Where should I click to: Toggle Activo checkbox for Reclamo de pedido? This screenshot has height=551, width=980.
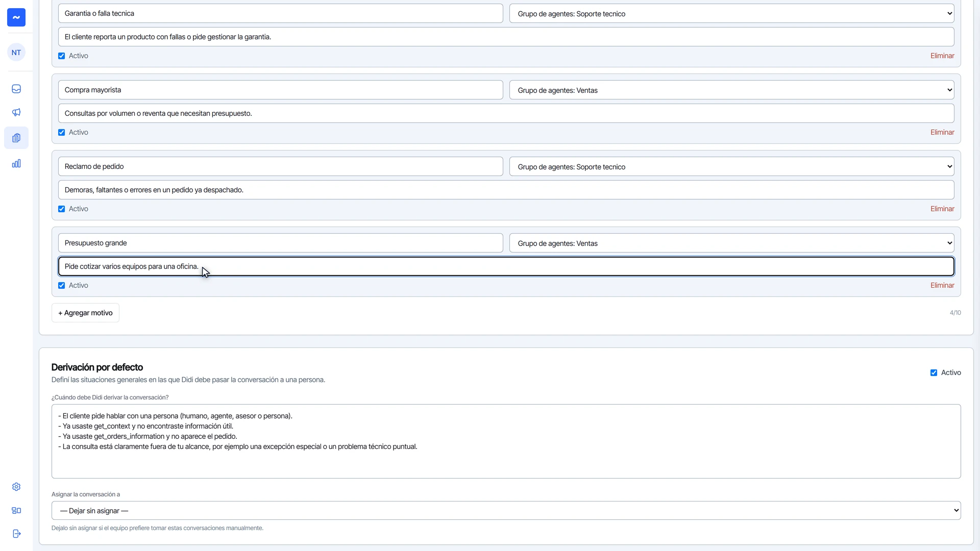pyautogui.click(x=61, y=209)
